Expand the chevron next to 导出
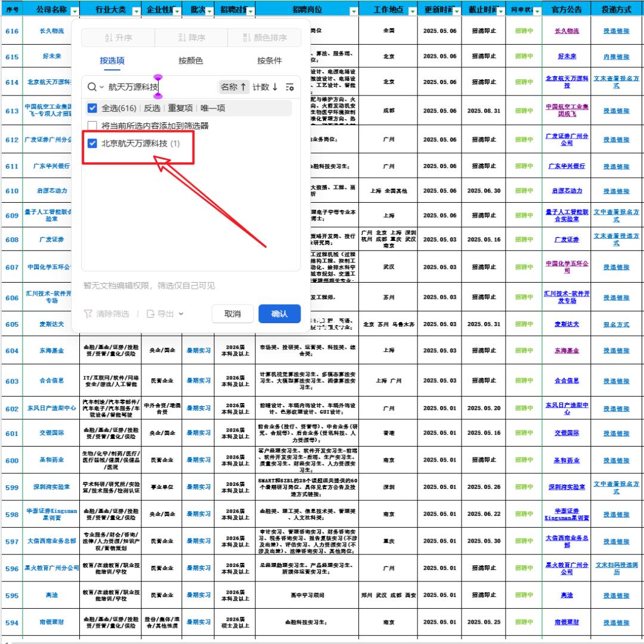This screenshot has width=644, height=644. [181, 314]
